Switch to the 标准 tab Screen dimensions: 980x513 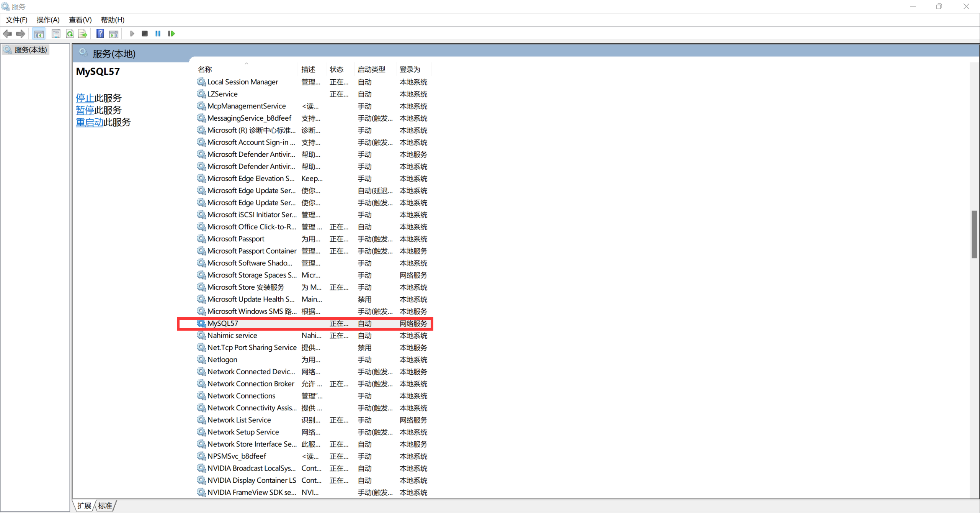pos(105,506)
